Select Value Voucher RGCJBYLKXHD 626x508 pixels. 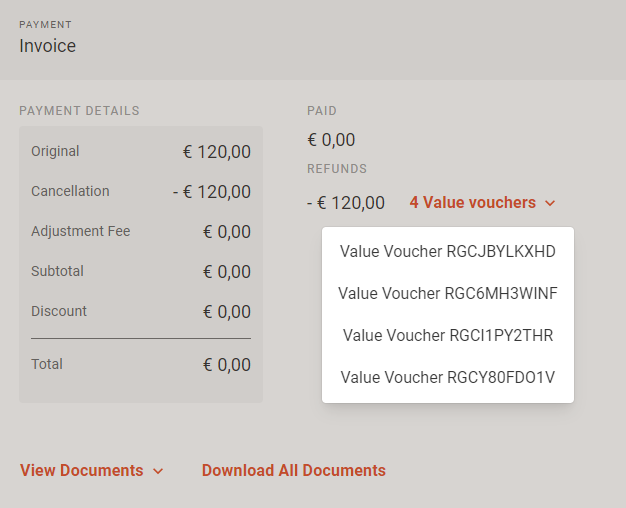coord(448,252)
